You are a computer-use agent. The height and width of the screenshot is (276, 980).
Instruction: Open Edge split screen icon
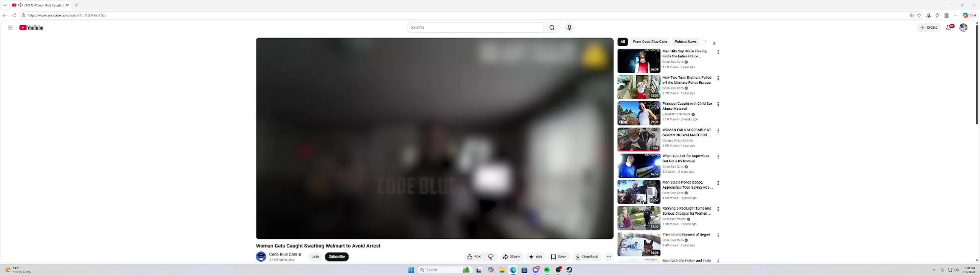click(x=912, y=15)
